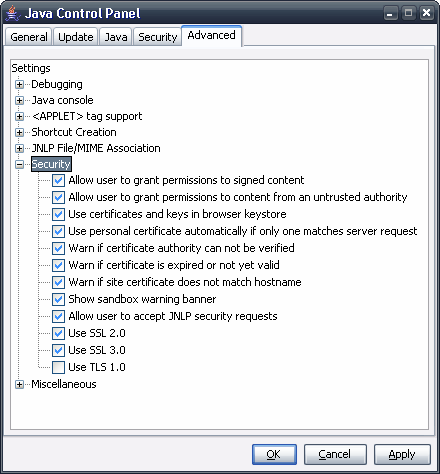Expand the <APPLET> tag support node
This screenshot has height=474, width=440.
pyautogui.click(x=19, y=116)
